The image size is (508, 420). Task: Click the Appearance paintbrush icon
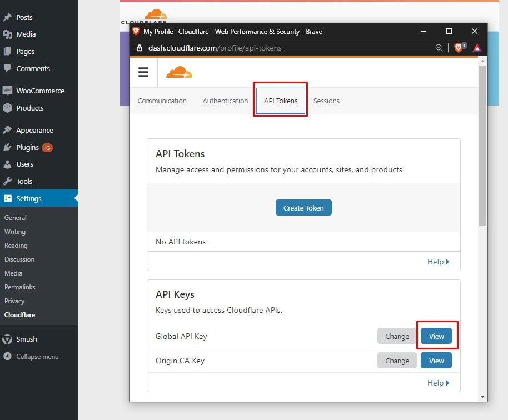(7, 130)
